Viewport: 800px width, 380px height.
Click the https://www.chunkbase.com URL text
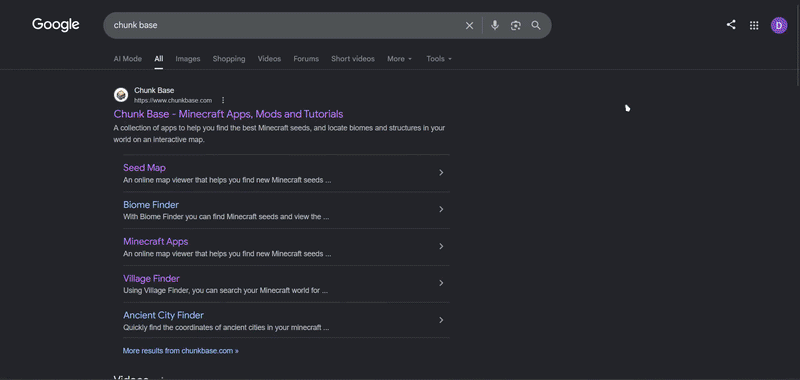click(x=173, y=100)
